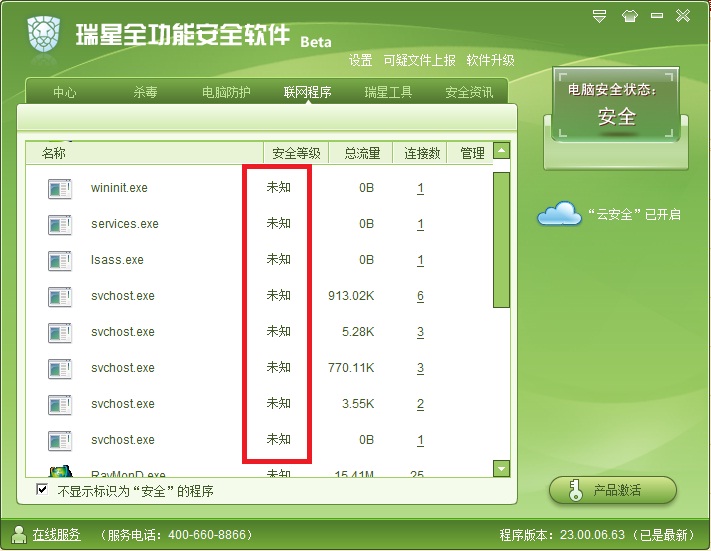
Task: Sort by 名称 column header
Action: (144, 153)
